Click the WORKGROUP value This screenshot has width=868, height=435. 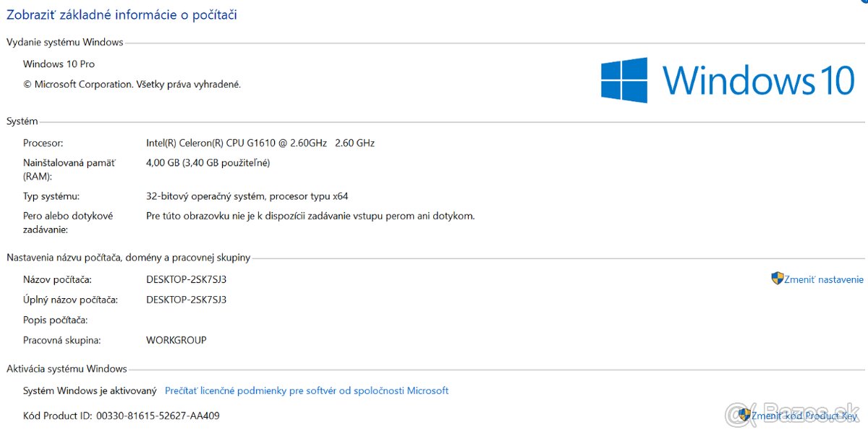pyautogui.click(x=176, y=340)
